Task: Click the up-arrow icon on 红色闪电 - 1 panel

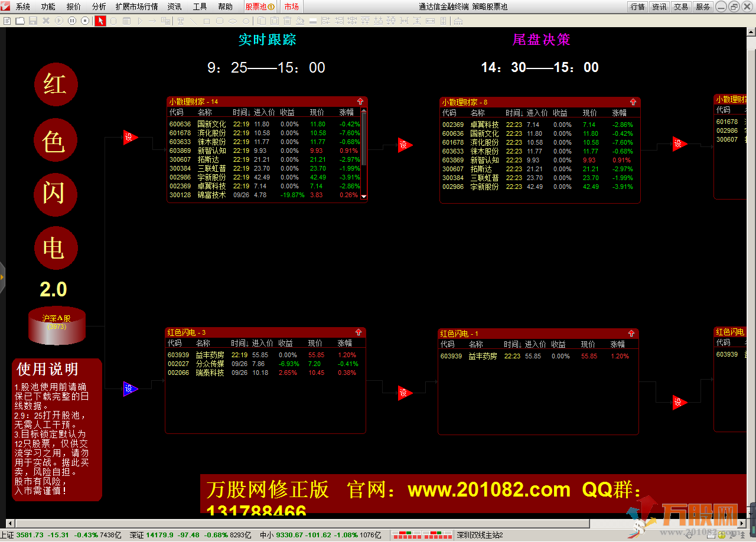Action: click(631, 334)
